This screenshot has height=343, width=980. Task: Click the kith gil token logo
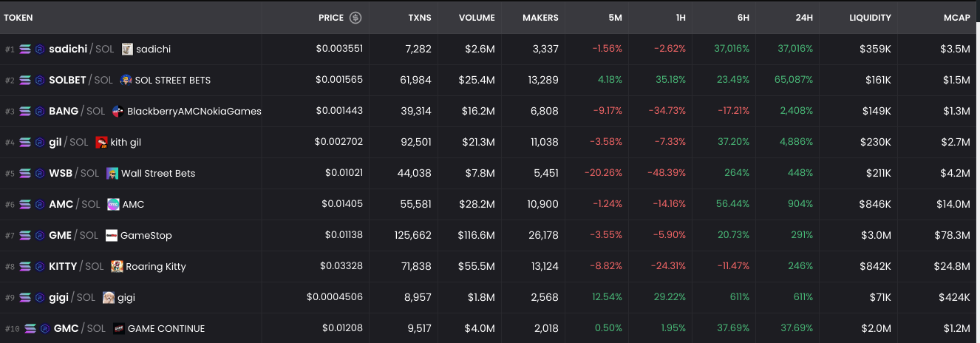point(101,142)
